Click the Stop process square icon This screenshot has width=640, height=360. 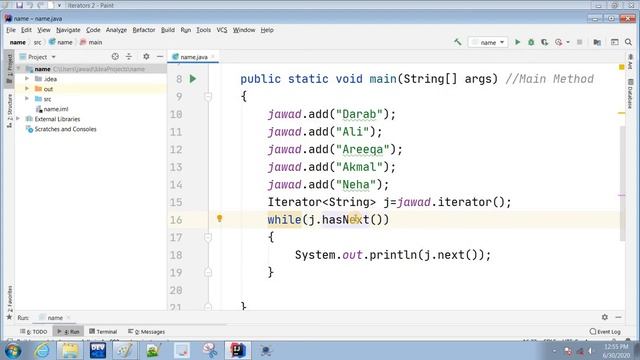point(579,42)
